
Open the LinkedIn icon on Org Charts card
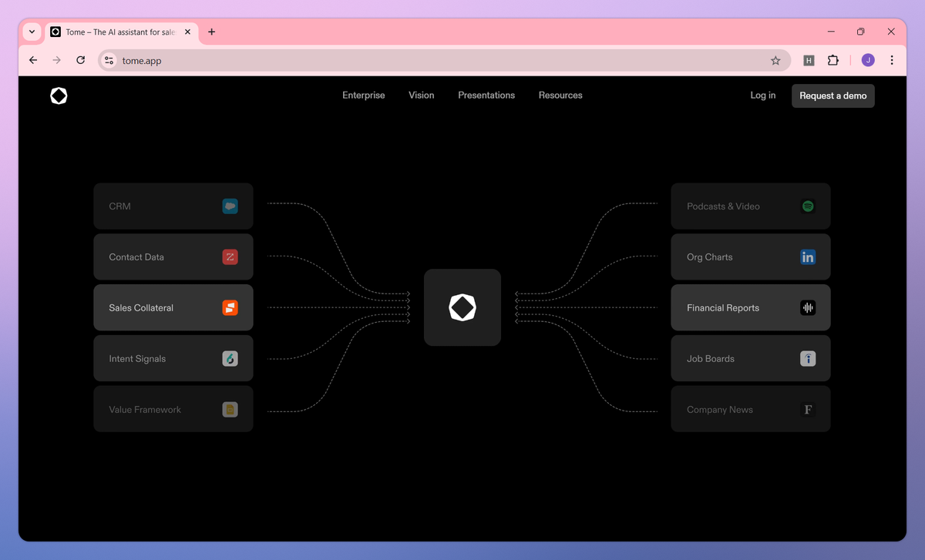pyautogui.click(x=807, y=257)
